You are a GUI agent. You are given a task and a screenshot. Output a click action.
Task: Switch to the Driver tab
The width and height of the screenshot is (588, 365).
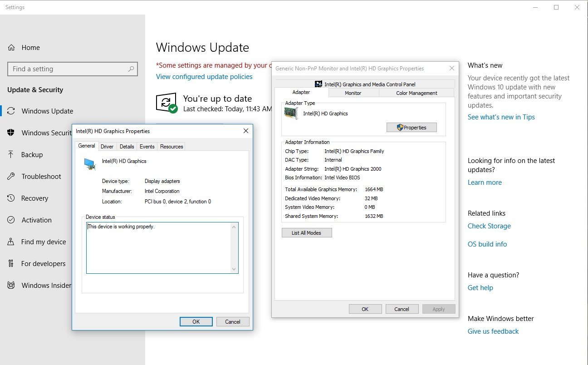click(x=107, y=147)
